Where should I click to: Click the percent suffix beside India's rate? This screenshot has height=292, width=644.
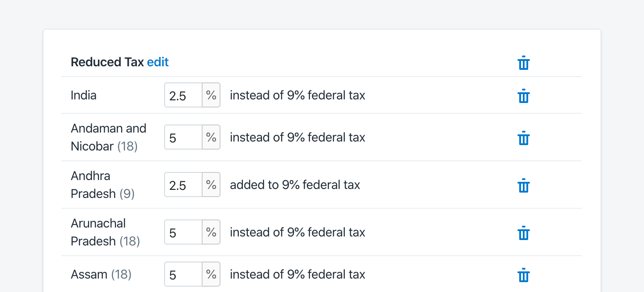[211, 95]
